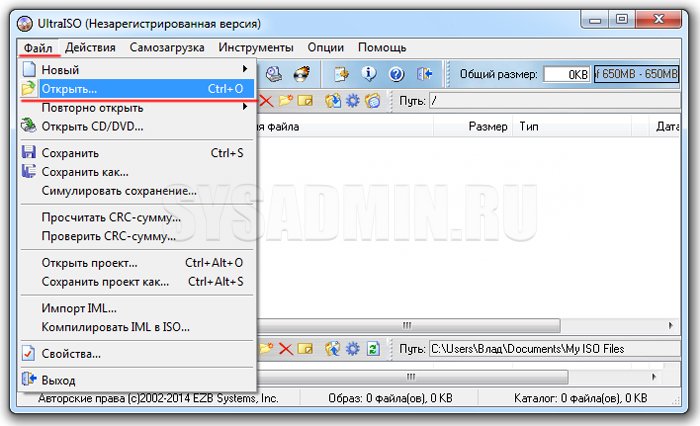Click the exit door icon in top toolbar
Viewport: 700px width, 426px height.
(x=423, y=74)
